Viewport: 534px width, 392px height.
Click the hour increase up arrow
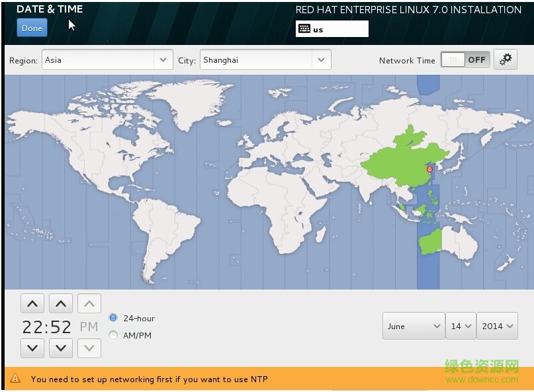32,304
